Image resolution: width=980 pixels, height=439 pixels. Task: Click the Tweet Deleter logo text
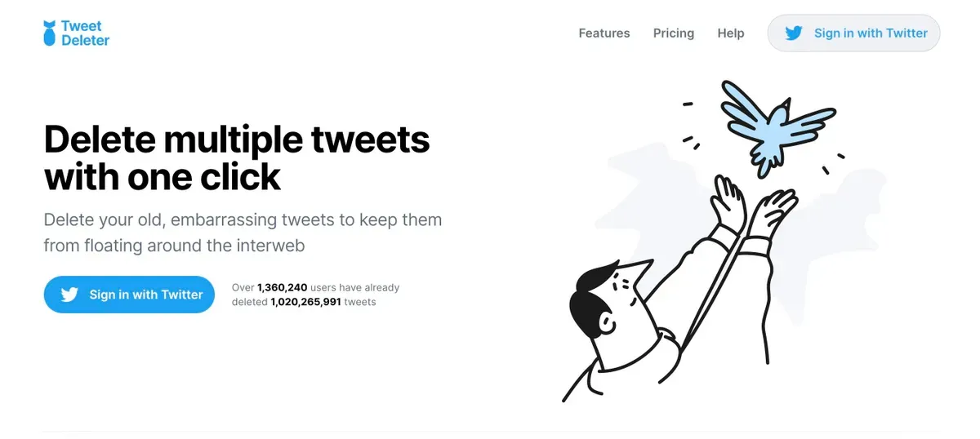click(x=85, y=33)
